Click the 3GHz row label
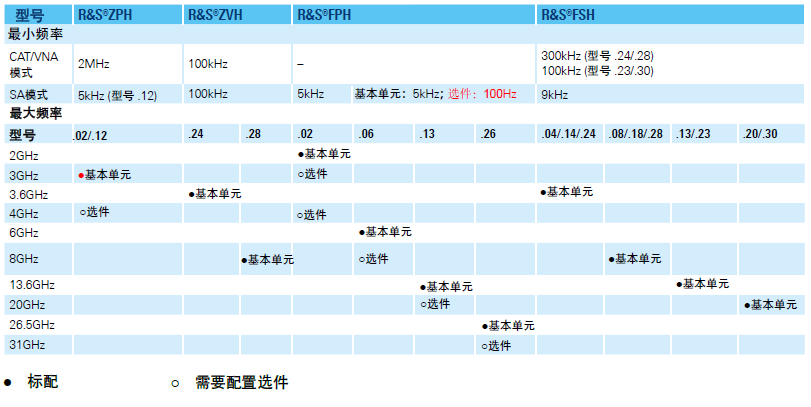Image resolution: width=811 pixels, height=407 pixels. (24, 175)
